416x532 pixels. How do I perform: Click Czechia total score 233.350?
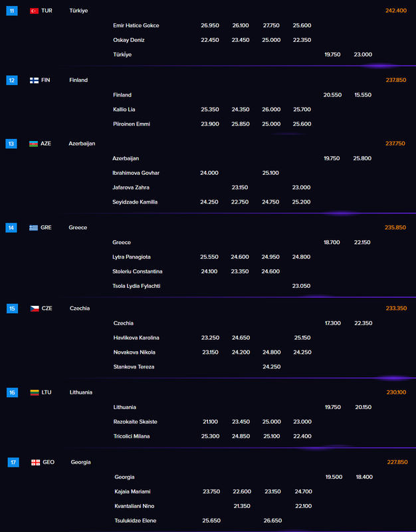pos(396,308)
